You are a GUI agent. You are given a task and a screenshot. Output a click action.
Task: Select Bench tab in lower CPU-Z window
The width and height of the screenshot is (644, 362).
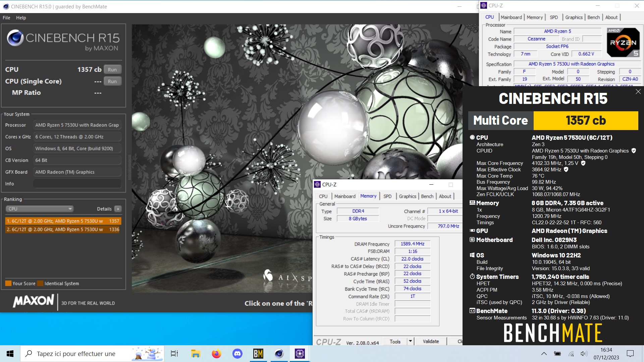click(427, 196)
